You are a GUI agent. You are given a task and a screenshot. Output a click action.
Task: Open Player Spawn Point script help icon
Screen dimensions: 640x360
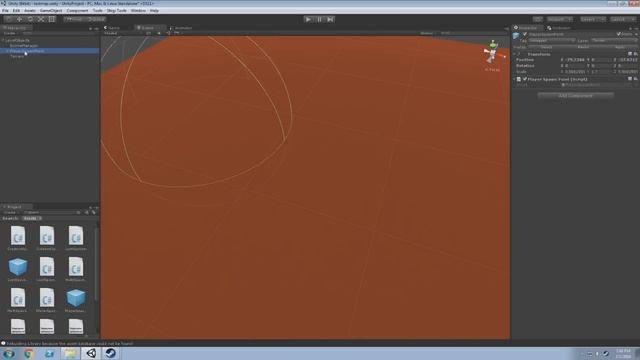(x=630, y=79)
